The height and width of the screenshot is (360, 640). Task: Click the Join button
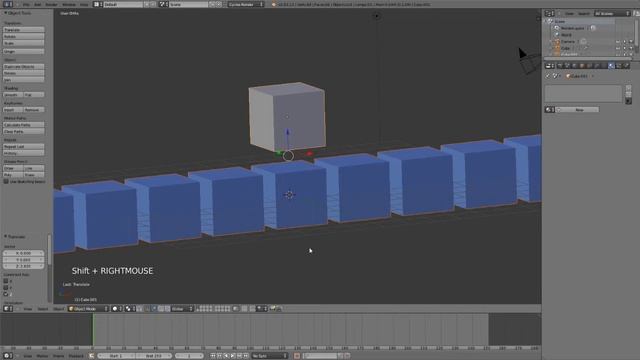(x=24, y=80)
